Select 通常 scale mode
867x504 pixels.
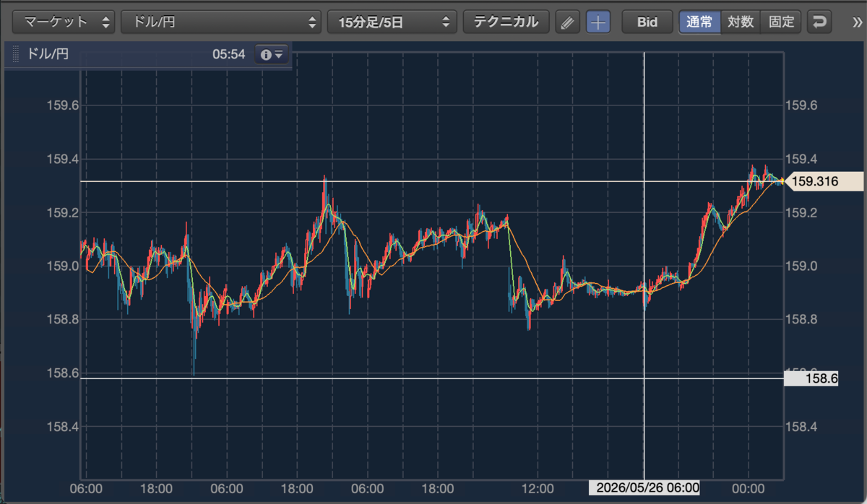pos(699,22)
